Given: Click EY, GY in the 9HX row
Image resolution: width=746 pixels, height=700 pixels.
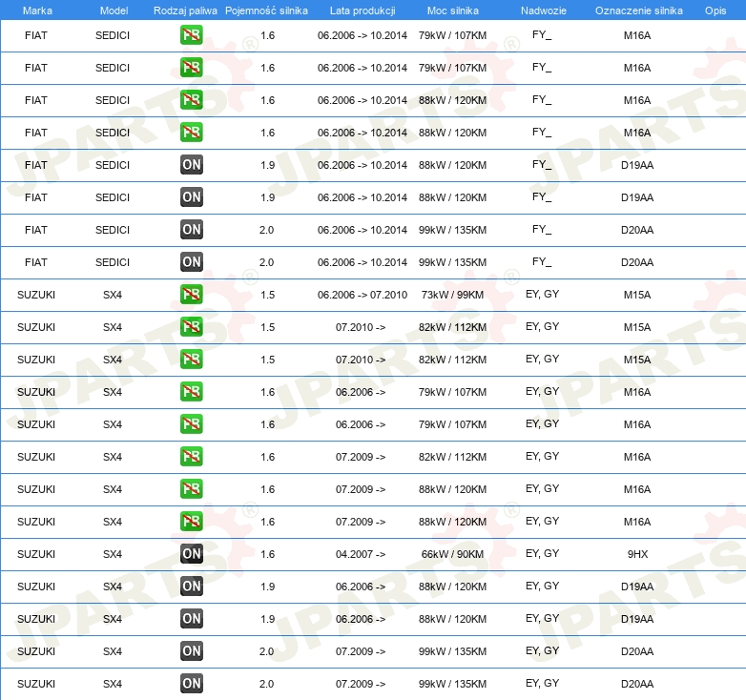Looking at the screenshot, I should (x=543, y=553).
